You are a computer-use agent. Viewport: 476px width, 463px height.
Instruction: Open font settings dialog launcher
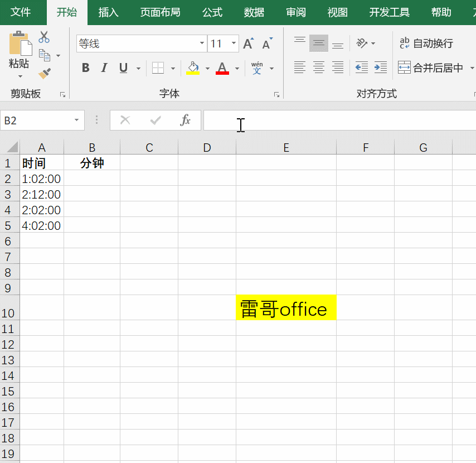pos(276,95)
